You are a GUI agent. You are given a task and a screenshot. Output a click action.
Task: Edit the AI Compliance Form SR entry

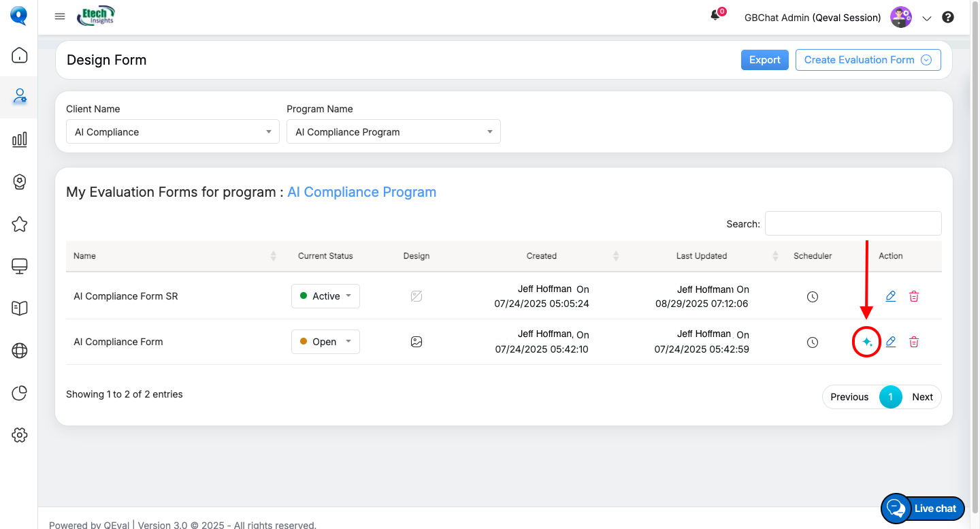(x=890, y=296)
